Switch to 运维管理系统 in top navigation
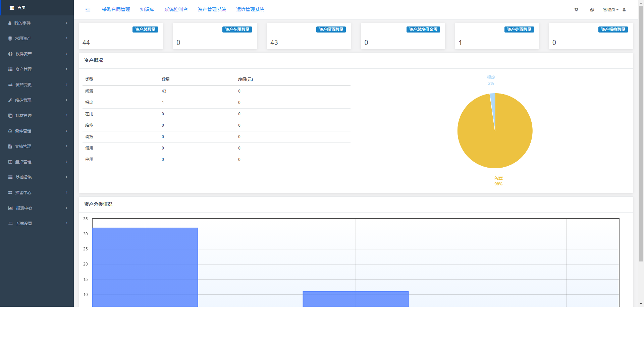The width and height of the screenshot is (644, 354). pyautogui.click(x=250, y=10)
